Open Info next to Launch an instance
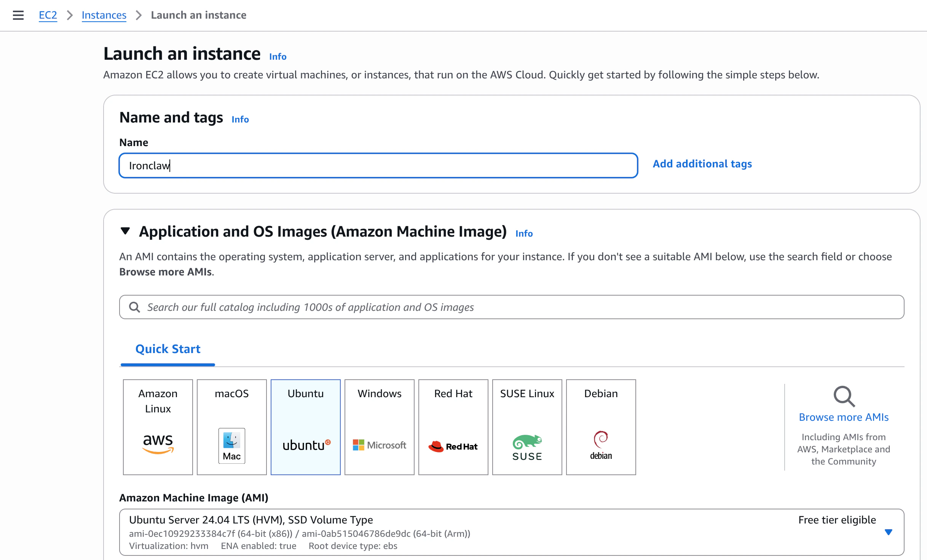Screen dimensions: 927x560 (278, 57)
